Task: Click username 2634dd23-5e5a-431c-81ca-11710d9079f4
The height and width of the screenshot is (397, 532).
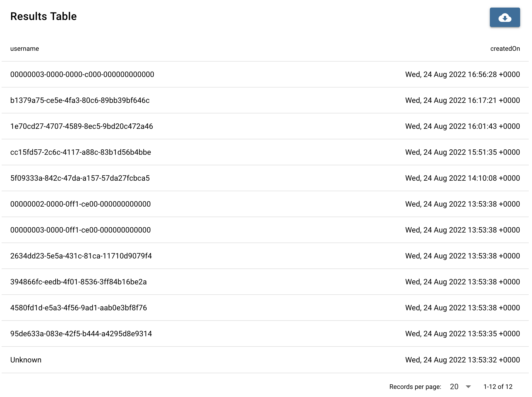Action: (x=81, y=256)
